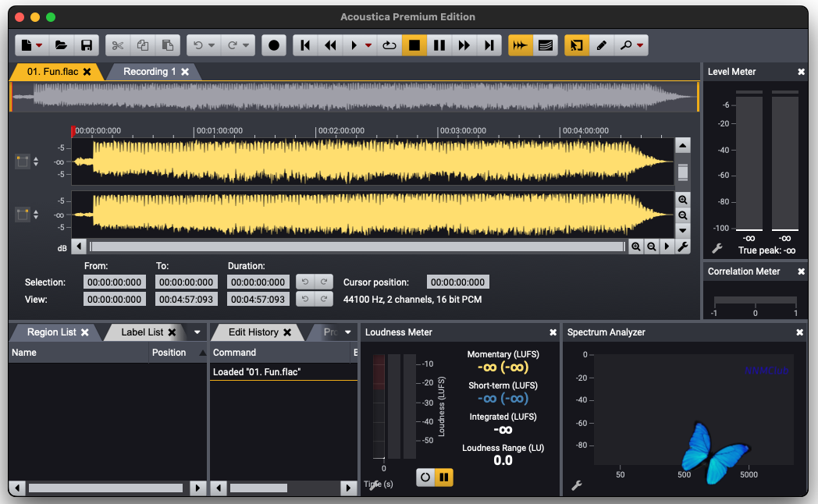Image resolution: width=818 pixels, height=504 pixels.
Task: Close the 01. Fun.flac tab
Action: pyautogui.click(x=87, y=72)
